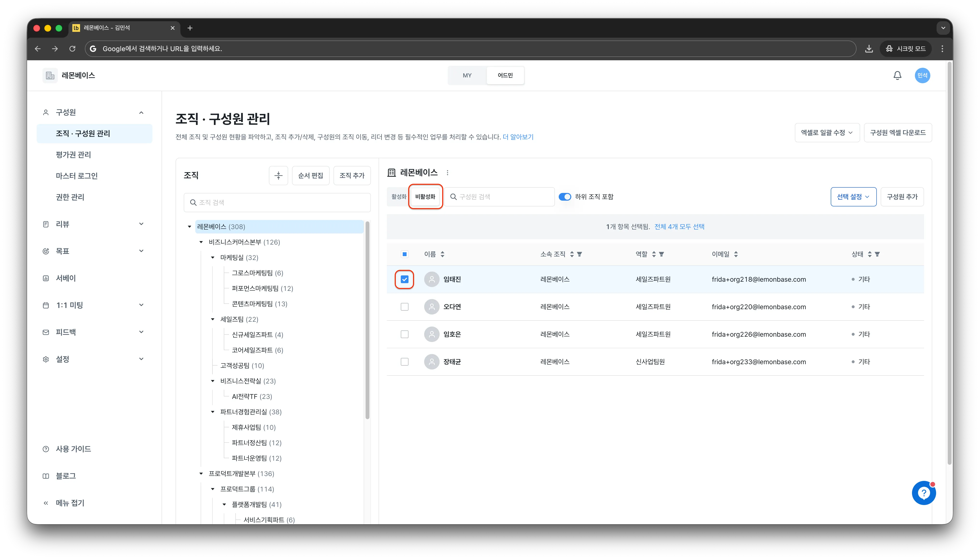
Task: Sort the table by 이메일
Action: click(736, 254)
